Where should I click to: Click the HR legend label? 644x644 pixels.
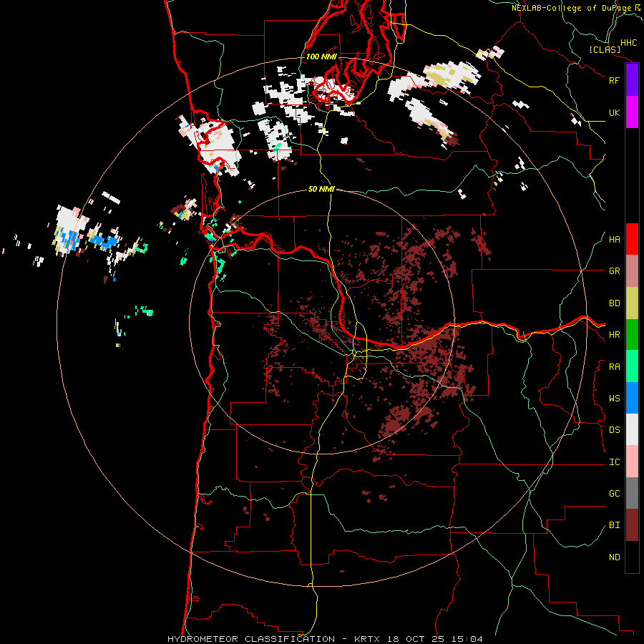[x=614, y=335]
